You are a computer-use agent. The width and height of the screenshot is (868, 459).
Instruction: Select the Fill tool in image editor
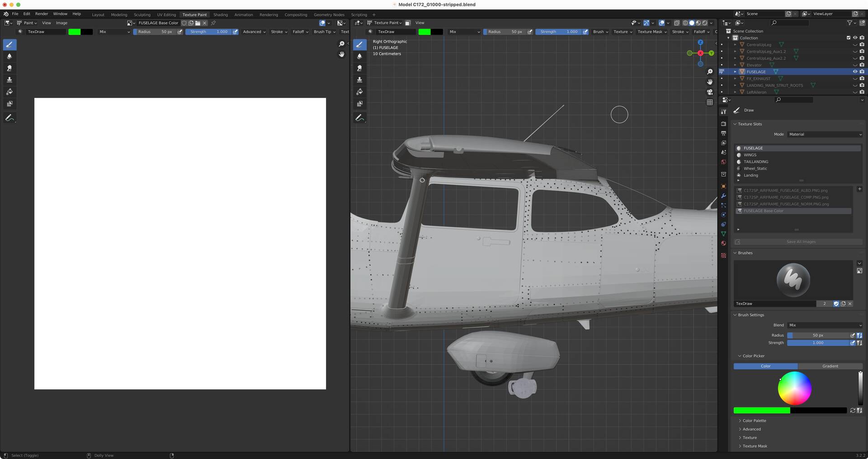click(x=9, y=92)
